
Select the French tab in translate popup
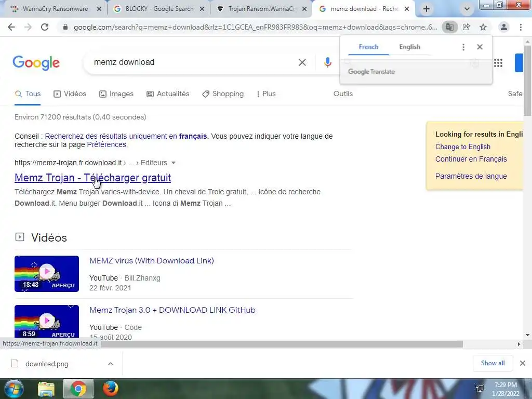click(368, 47)
